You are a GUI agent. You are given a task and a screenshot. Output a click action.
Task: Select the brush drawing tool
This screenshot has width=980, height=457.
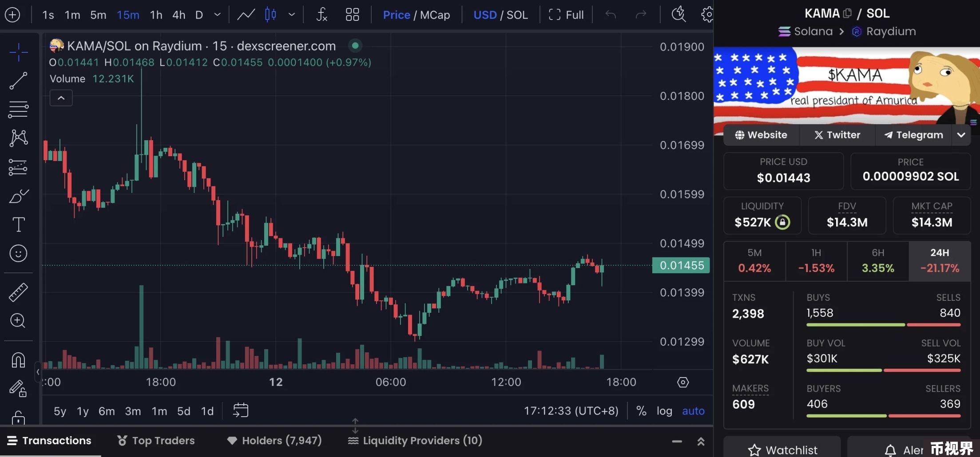18,196
